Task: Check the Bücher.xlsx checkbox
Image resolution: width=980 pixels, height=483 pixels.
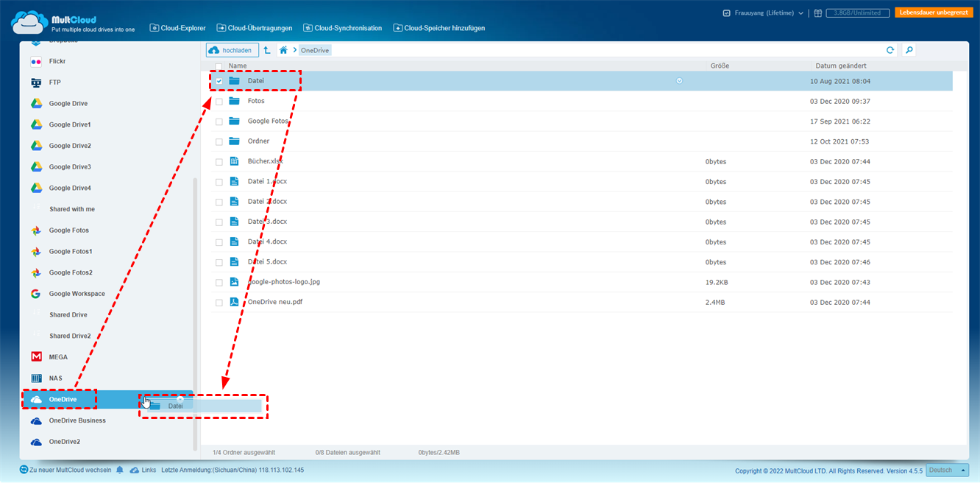Action: pos(219,161)
